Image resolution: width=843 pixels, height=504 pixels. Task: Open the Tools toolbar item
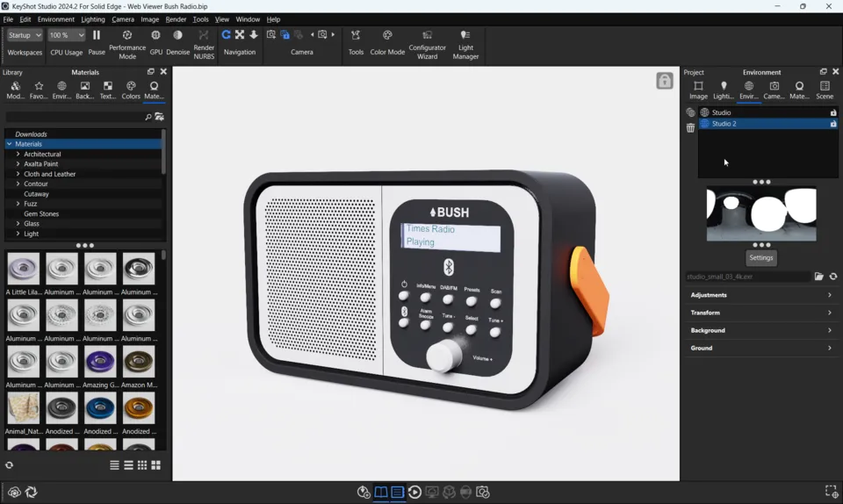click(x=356, y=42)
